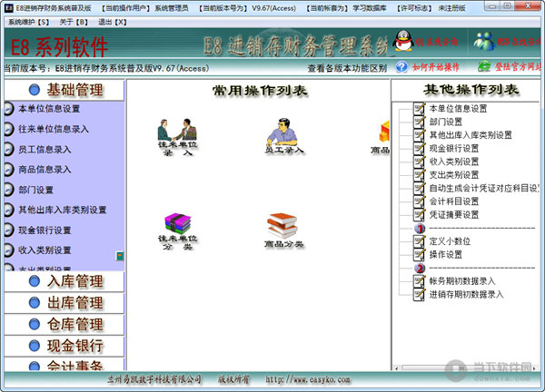Viewport: 545px width, 392px height.
Task: Click 如何开始操作 link
Action: pos(435,67)
